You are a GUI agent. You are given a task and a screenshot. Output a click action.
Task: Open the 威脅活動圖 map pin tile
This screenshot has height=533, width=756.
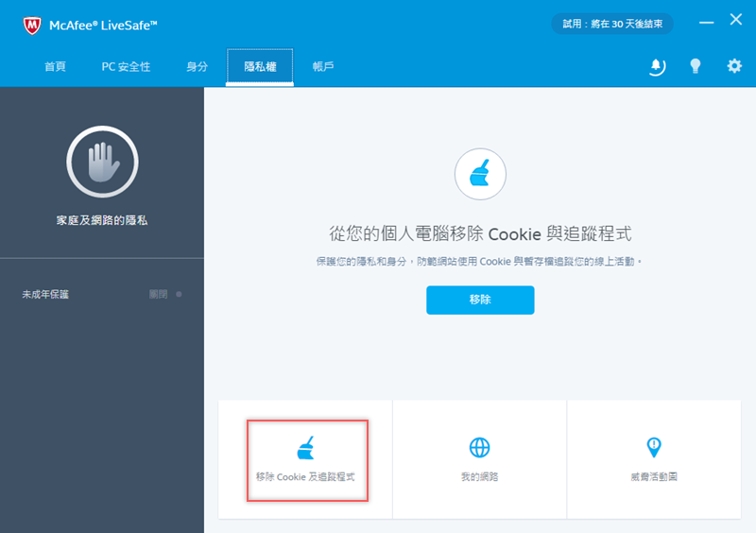(654, 459)
